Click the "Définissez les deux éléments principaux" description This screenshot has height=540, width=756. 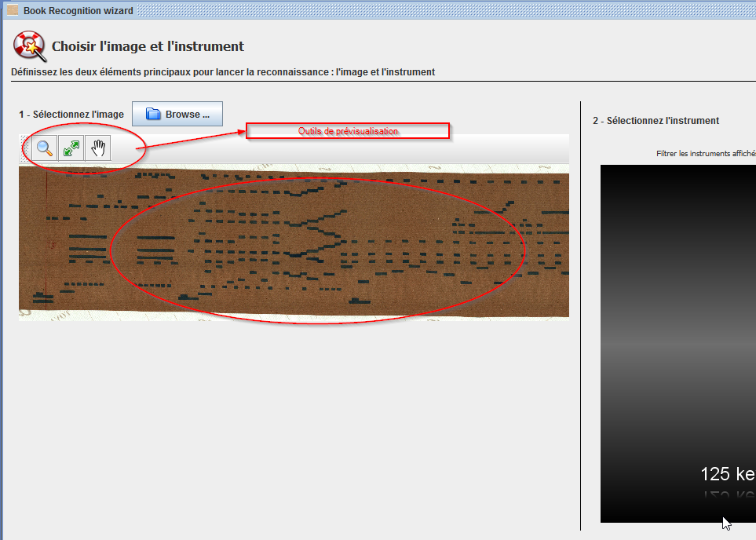[223, 72]
